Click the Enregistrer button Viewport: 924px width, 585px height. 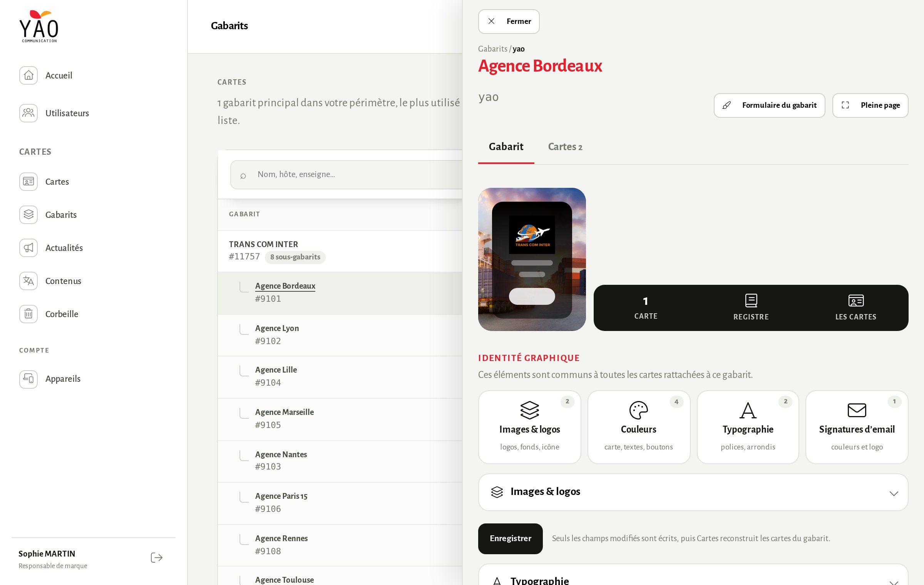point(510,538)
